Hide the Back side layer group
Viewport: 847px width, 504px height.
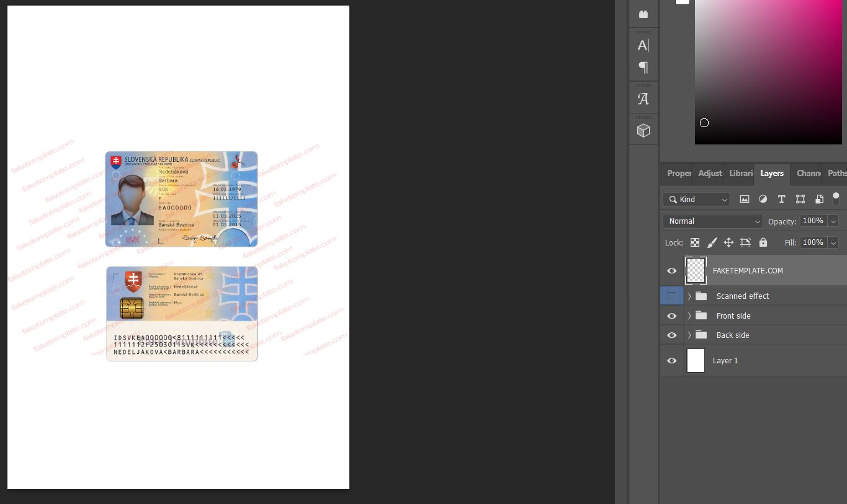671,335
